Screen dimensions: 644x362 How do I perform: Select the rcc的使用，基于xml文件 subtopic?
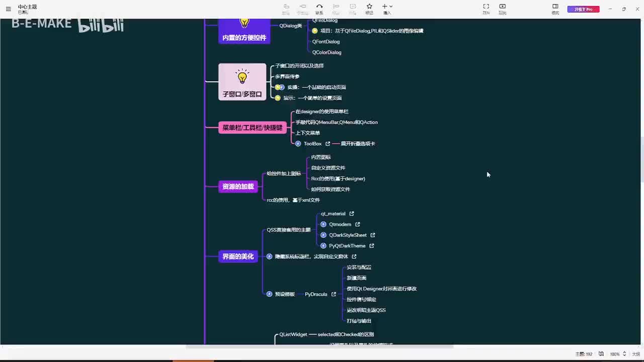[x=293, y=200]
